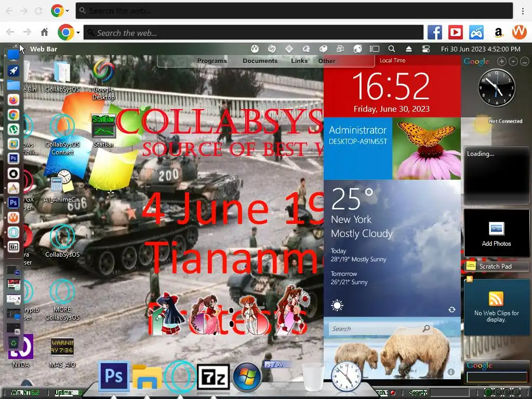Click the red record indicator in bottom bar
Image resolution: width=532 pixels, height=399 pixels.
point(393,393)
